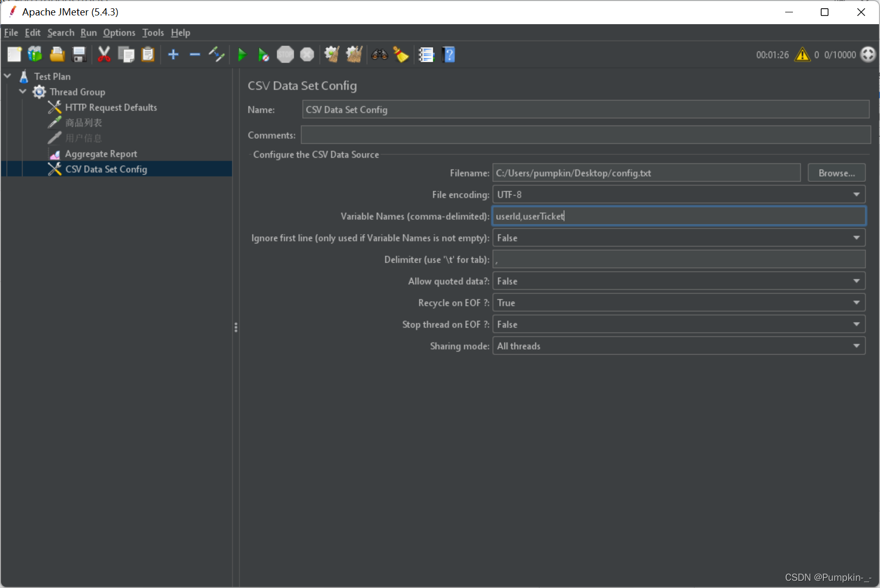The image size is (880, 588).
Task: Click the Copy icon
Action: [126, 55]
